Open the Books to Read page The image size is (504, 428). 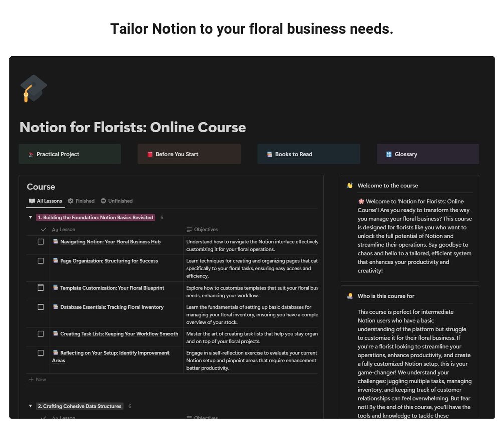[308, 154]
